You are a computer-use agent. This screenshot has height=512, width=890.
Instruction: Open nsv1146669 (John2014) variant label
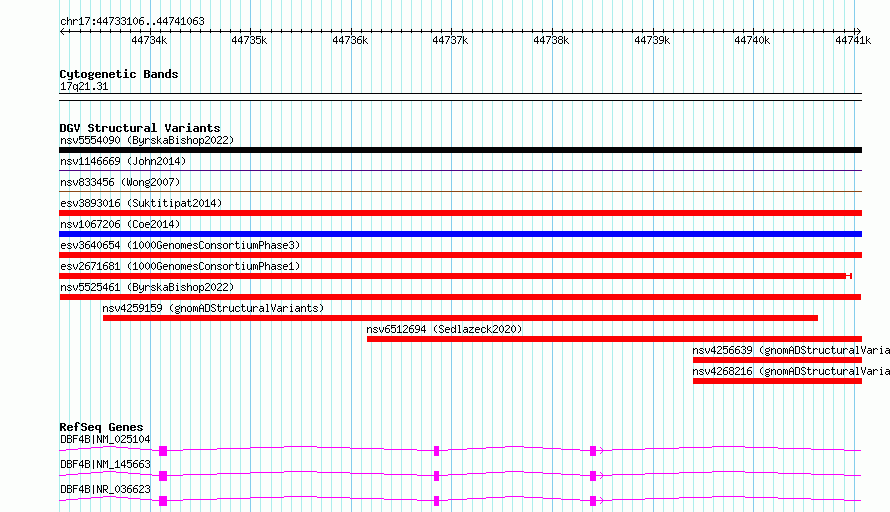(x=123, y=161)
